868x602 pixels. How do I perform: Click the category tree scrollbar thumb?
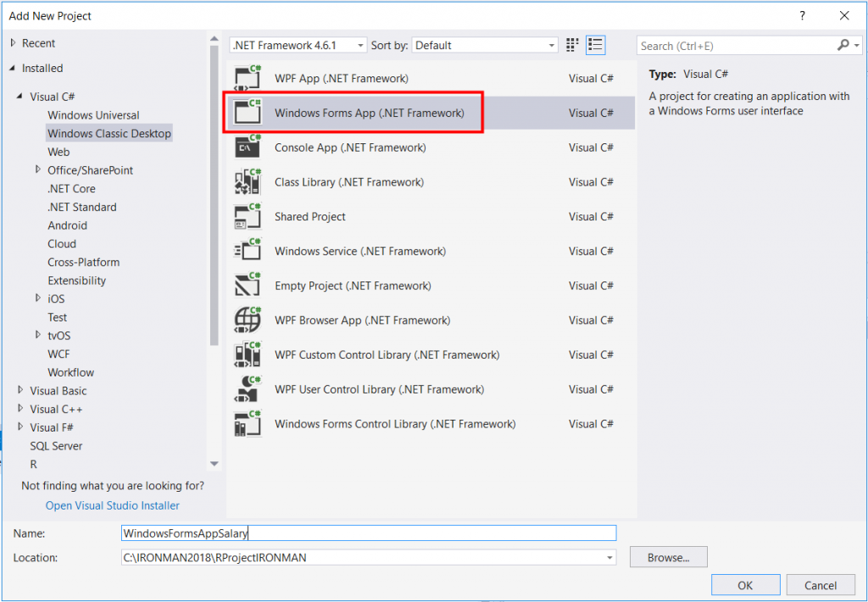(x=214, y=195)
